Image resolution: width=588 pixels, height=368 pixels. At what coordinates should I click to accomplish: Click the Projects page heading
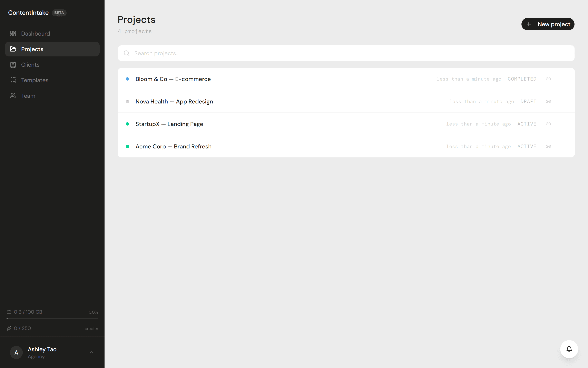[x=137, y=20]
